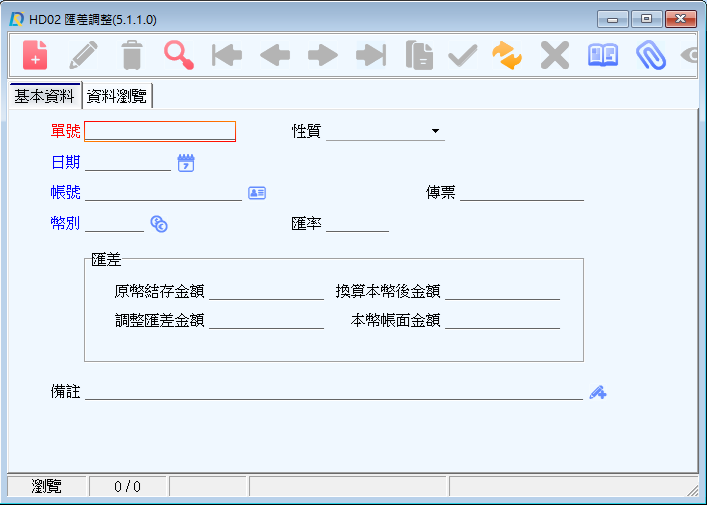Switch to 資料瀏覽 tab

click(x=117, y=96)
